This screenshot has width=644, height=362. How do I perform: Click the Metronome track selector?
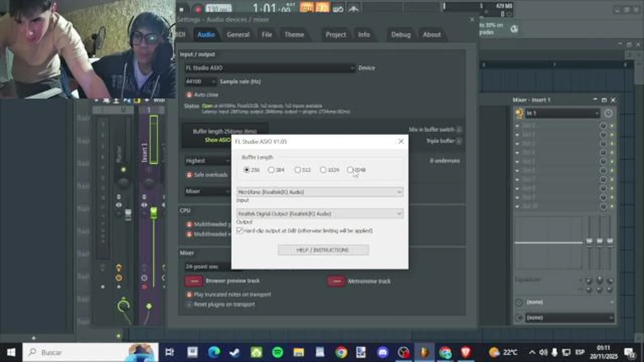[336, 281]
